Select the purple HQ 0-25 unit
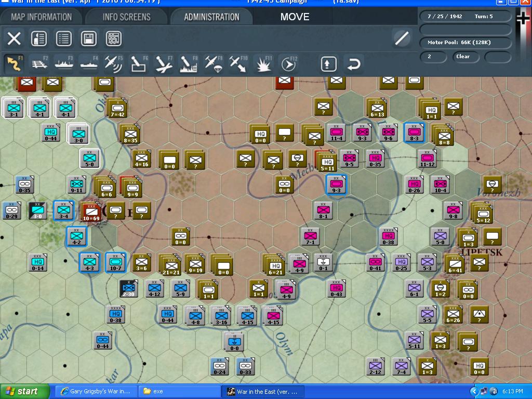 pyautogui.click(x=402, y=263)
